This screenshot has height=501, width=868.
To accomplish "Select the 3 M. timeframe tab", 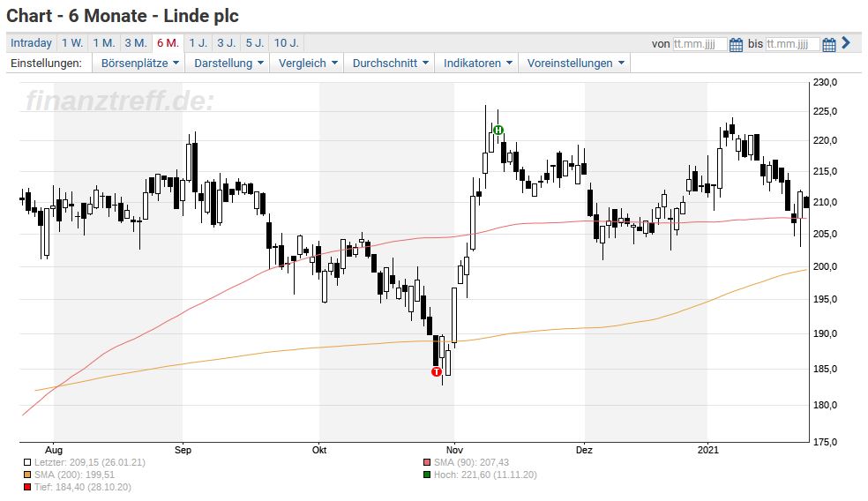I will coord(136,43).
